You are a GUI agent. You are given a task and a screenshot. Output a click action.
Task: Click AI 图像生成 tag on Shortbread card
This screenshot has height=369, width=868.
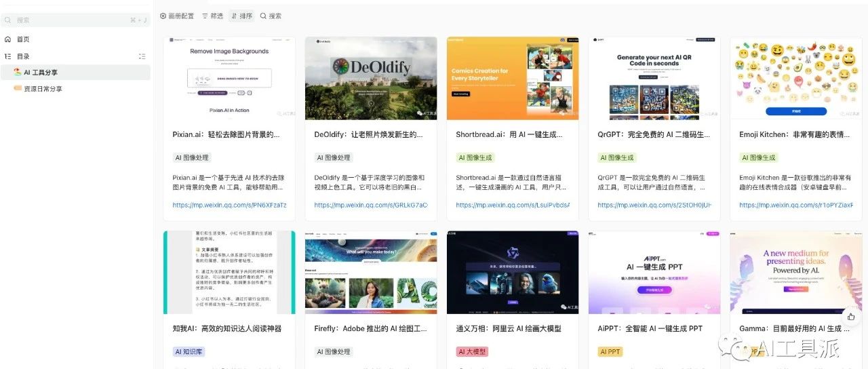click(x=475, y=157)
